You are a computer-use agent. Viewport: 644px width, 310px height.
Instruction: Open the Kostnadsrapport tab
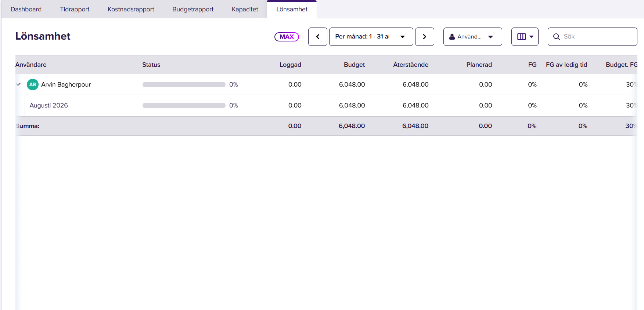point(131,9)
